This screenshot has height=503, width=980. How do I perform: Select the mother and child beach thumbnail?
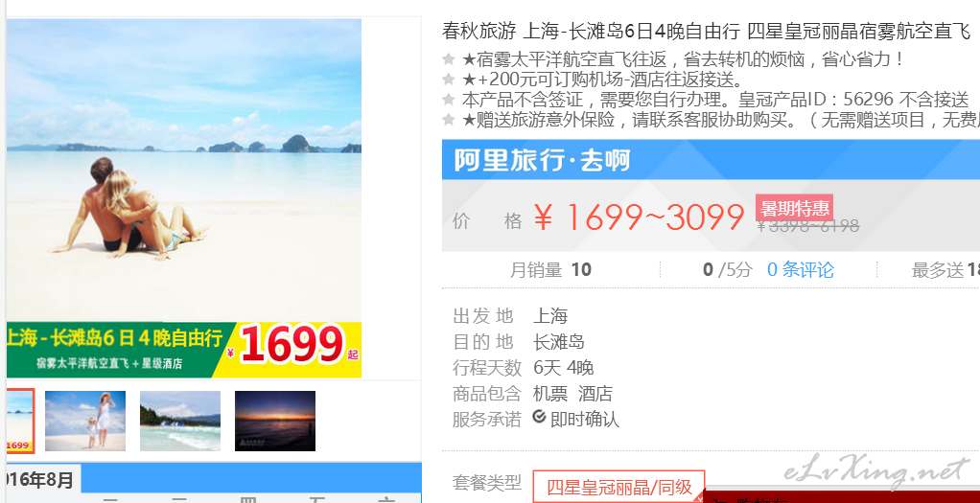[x=85, y=422]
